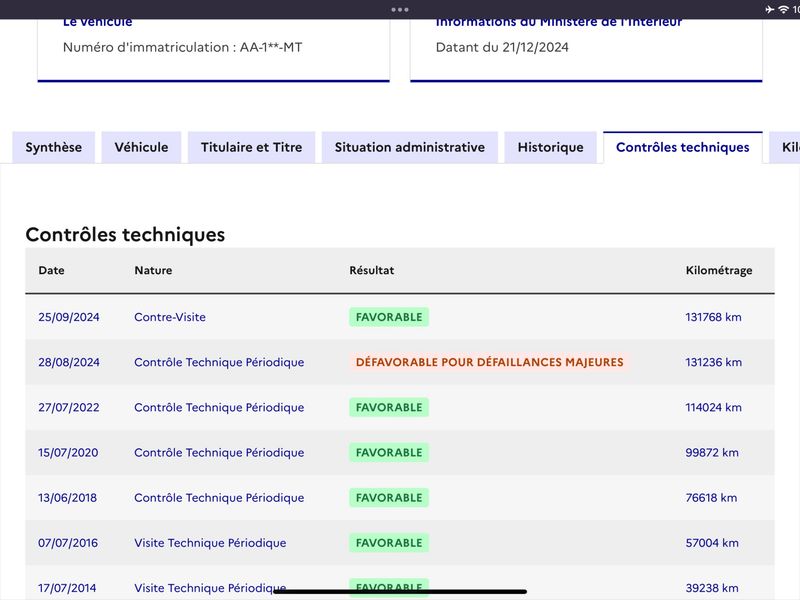This screenshot has width=800, height=600.
Task: Select the 131768 km value
Action: 713,317
